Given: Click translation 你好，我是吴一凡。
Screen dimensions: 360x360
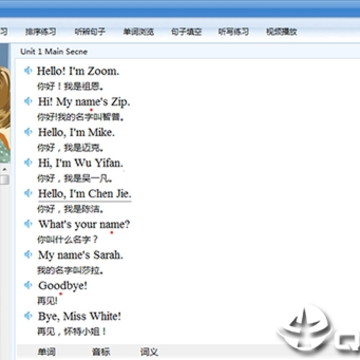Looking at the screenshot, I should click(75, 178).
